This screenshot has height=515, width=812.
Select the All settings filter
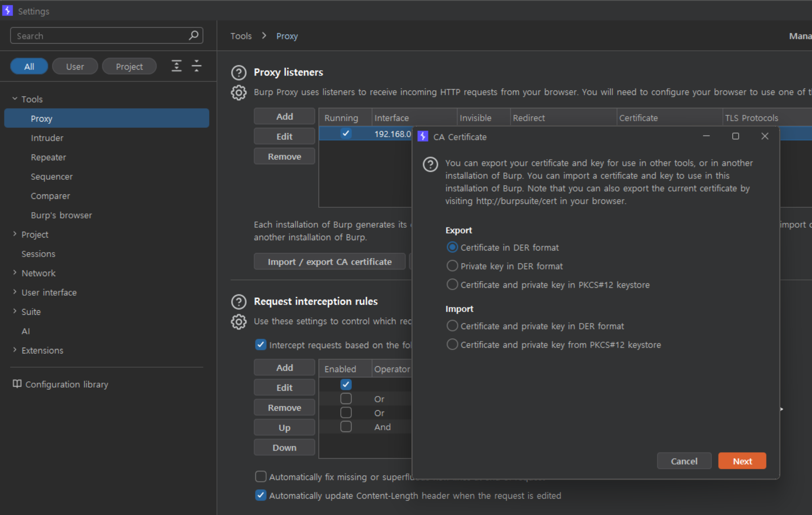pos(29,66)
